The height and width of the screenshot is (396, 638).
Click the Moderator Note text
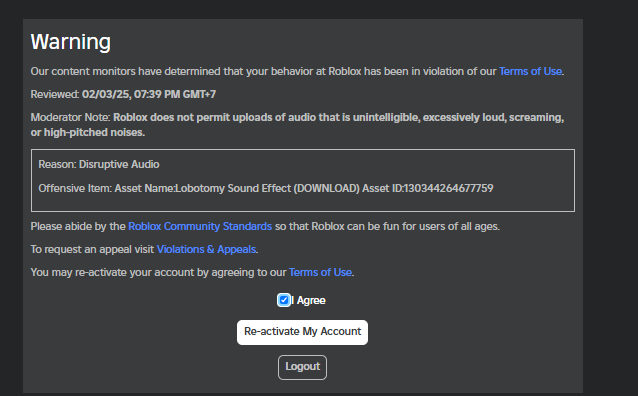pos(297,125)
